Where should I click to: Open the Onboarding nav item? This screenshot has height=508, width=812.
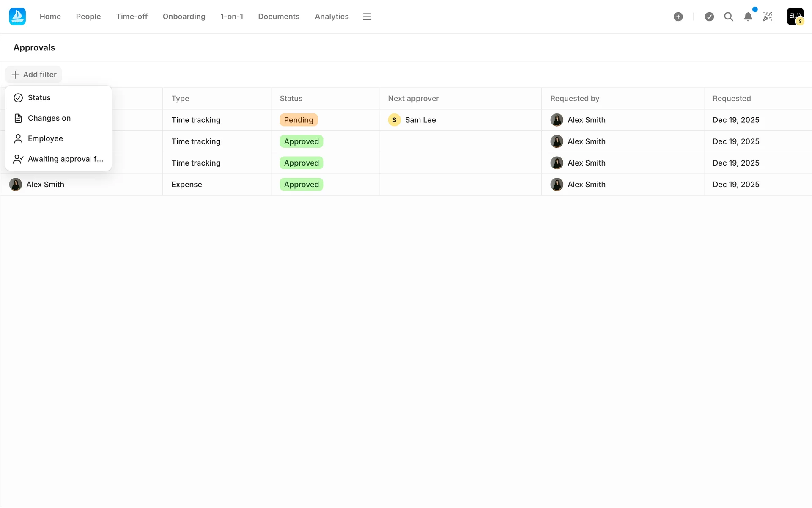point(184,17)
